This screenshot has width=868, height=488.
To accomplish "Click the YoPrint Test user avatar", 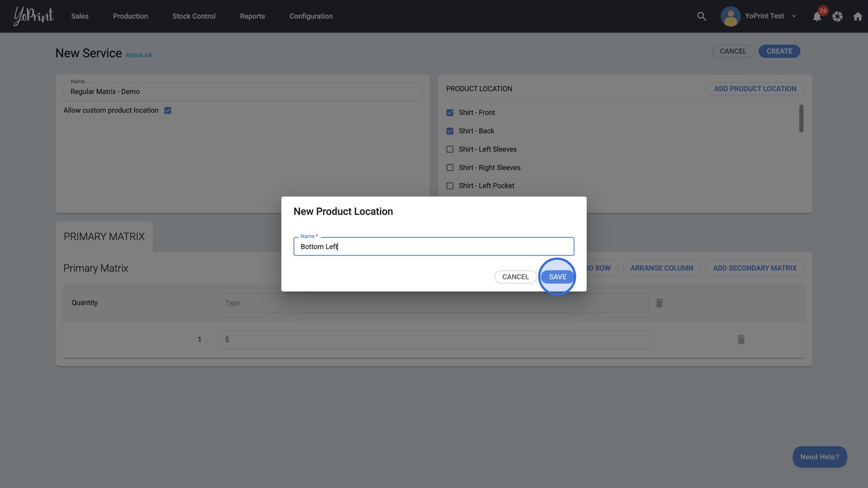I will coord(730,16).
